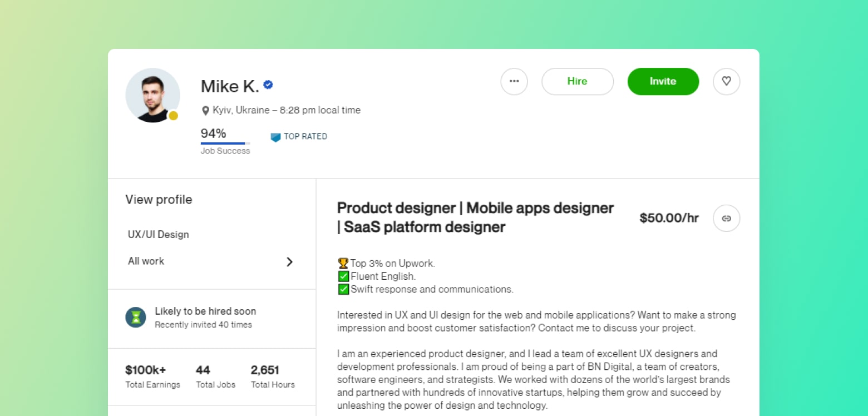Click the Top Rated badge icon
The image size is (868, 416).
[275, 137]
